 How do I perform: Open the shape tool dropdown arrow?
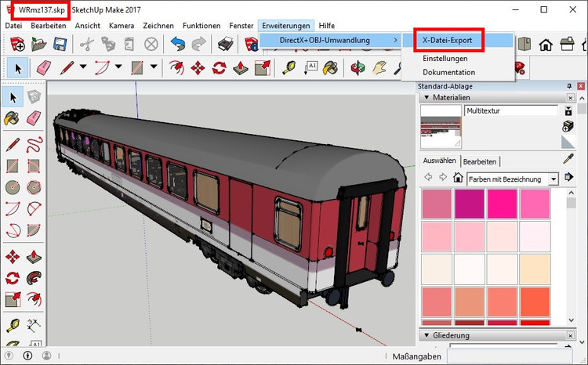[x=154, y=67]
